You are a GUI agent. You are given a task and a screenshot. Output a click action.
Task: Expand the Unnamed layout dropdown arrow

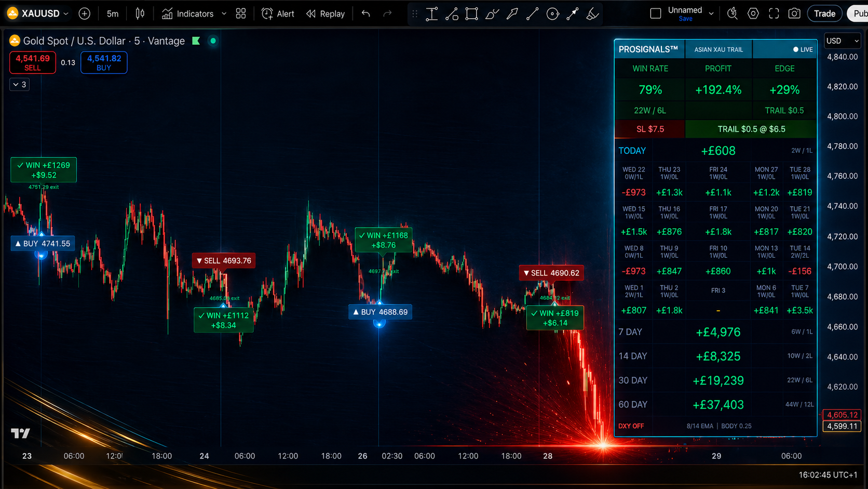tap(711, 14)
